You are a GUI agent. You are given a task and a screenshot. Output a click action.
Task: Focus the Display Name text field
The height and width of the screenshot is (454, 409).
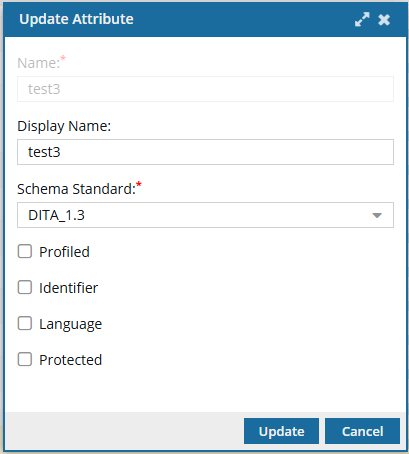(x=205, y=152)
